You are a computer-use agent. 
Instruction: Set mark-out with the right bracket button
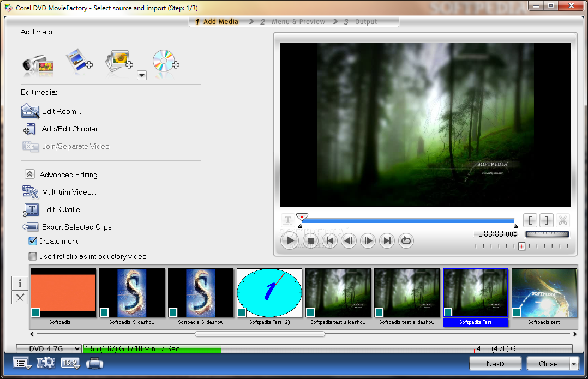pos(547,220)
